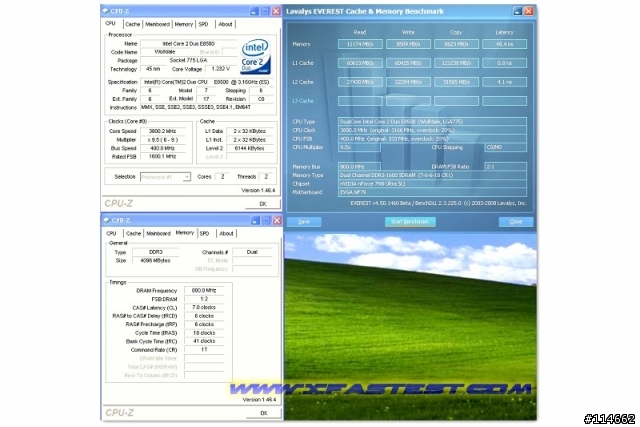Click top CPU-Z title bar app icon
The width and height of the screenshot is (640, 427).
pyautogui.click(x=106, y=11)
